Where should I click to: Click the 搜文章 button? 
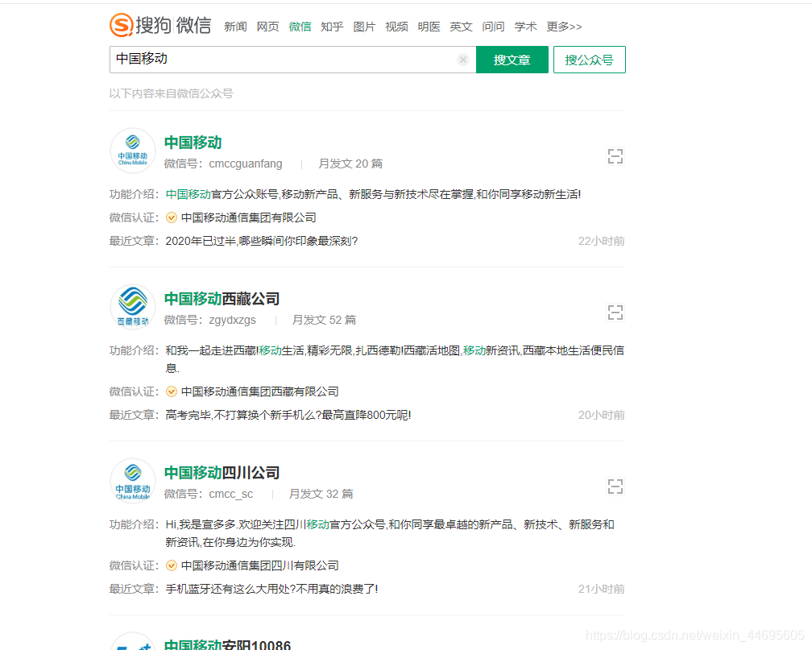(x=512, y=60)
